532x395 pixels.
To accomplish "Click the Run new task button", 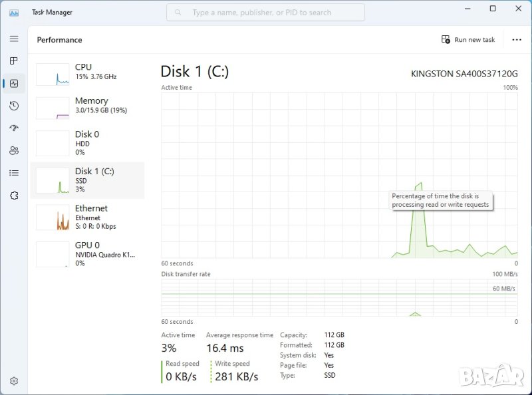I will click(468, 40).
